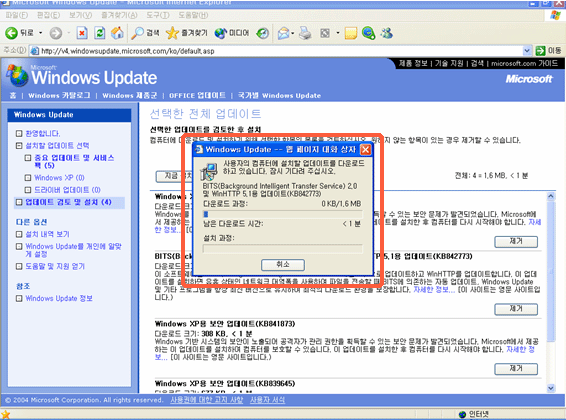The height and width of the screenshot is (420, 566).
Task: Open 제품 정보 top link
Action: click(x=413, y=64)
